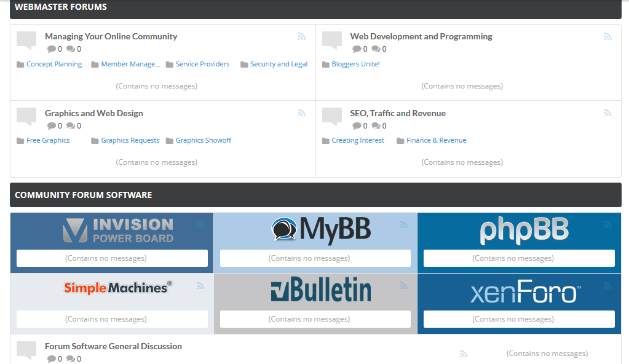This screenshot has width=629, height=364.
Task: Open the Concept Planning subforum
Action: coord(54,64)
